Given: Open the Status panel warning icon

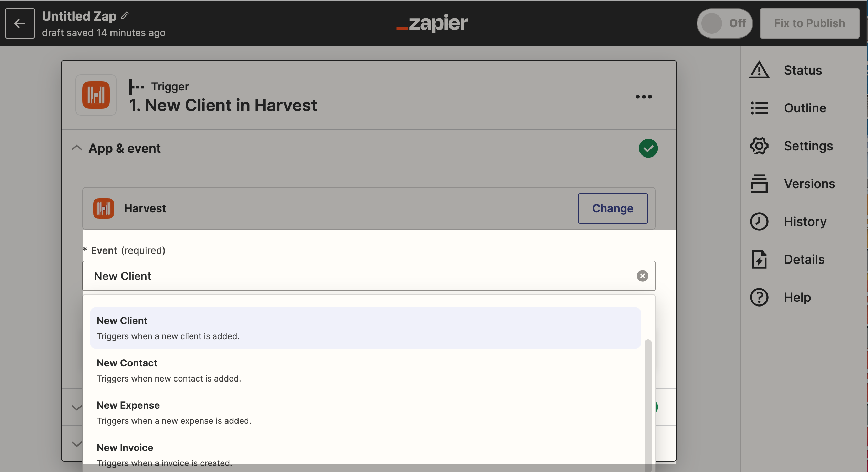Looking at the screenshot, I should click(x=759, y=70).
